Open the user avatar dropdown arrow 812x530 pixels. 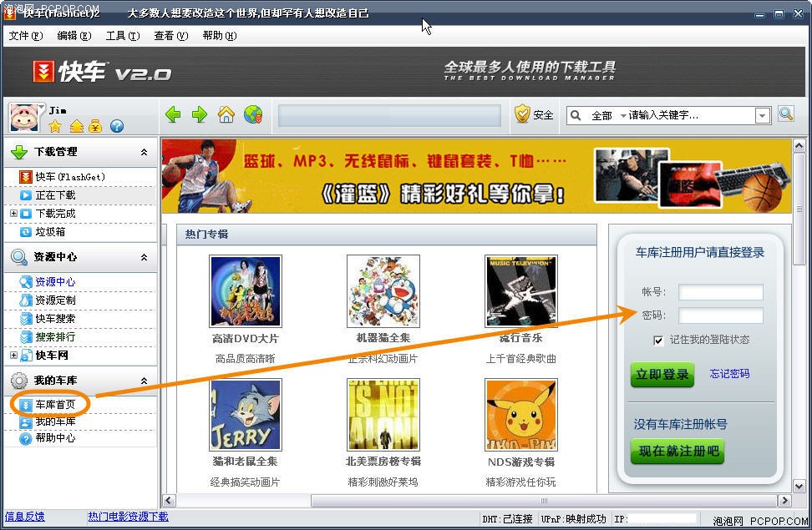42,106
